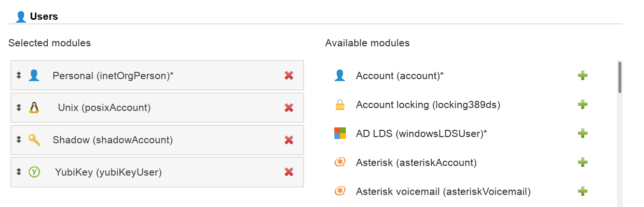
Task: Click the Available modules scrollbar
Action: pos(620,77)
